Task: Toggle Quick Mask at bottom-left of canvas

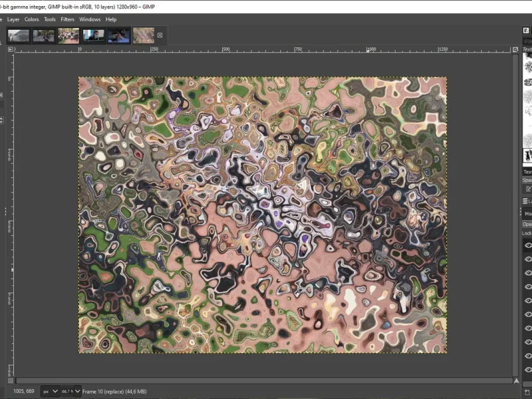Action: (11, 381)
